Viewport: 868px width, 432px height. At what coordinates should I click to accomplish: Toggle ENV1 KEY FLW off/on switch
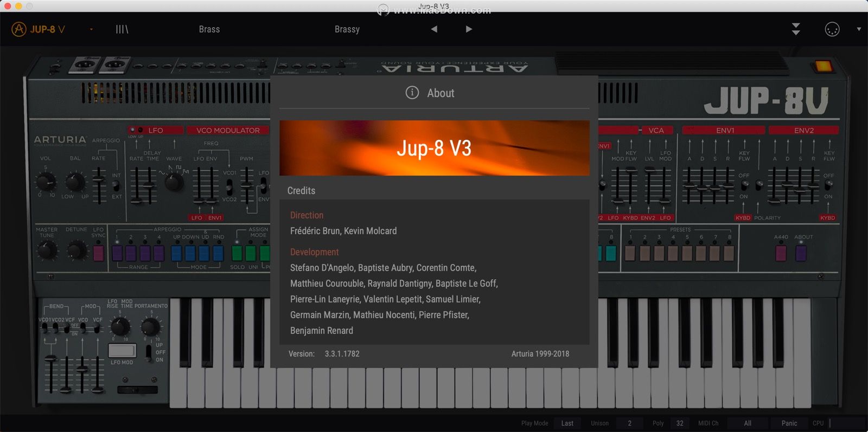744,186
